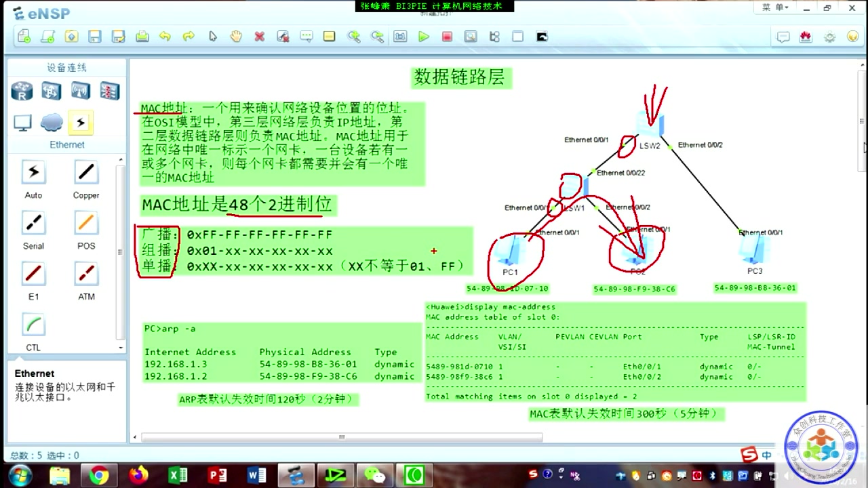The image size is (868, 488).
Task: Click the red X delete tool
Action: tap(259, 37)
